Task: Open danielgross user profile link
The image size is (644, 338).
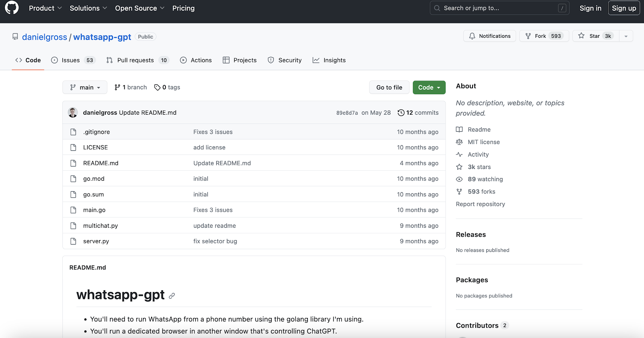Action: (x=45, y=37)
